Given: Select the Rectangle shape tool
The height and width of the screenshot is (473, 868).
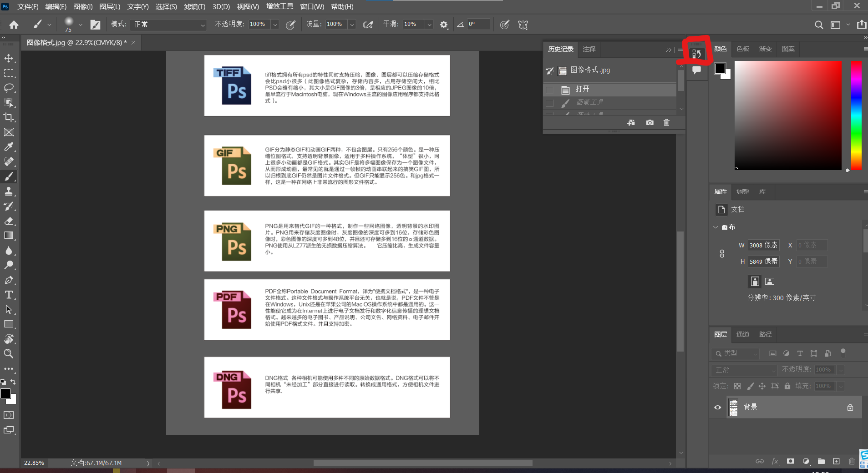Looking at the screenshot, I should (9, 324).
